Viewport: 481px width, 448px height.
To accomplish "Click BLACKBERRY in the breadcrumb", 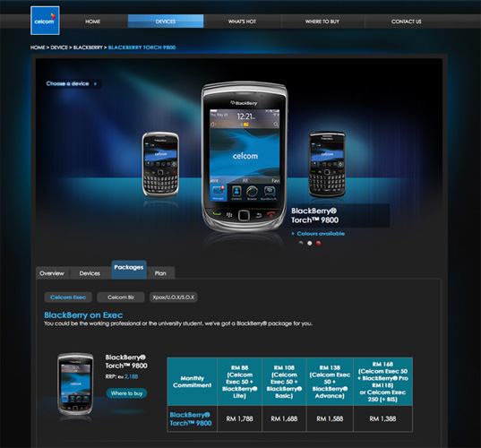I will (88, 47).
